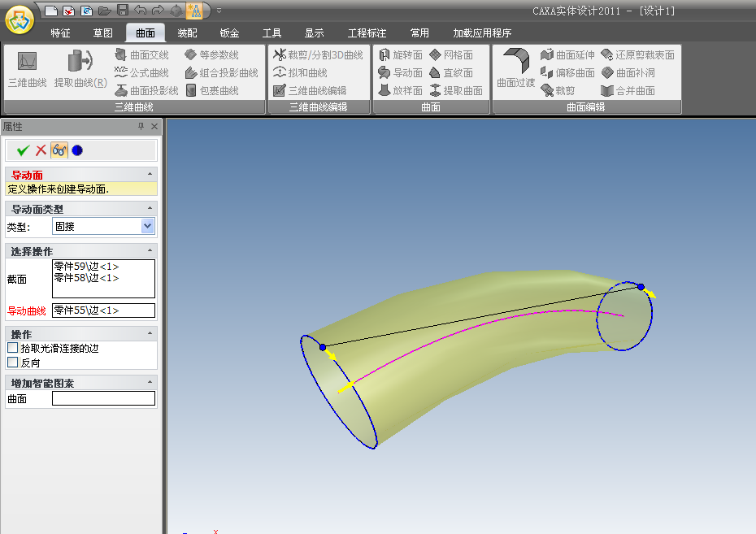
Task: Collapse the 选择操作 section
Action: click(150, 250)
